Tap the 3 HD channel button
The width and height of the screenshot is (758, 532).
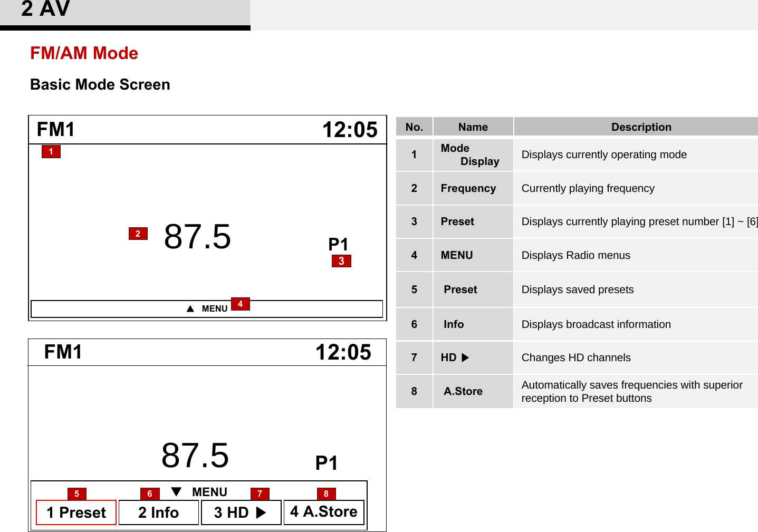[241, 512]
